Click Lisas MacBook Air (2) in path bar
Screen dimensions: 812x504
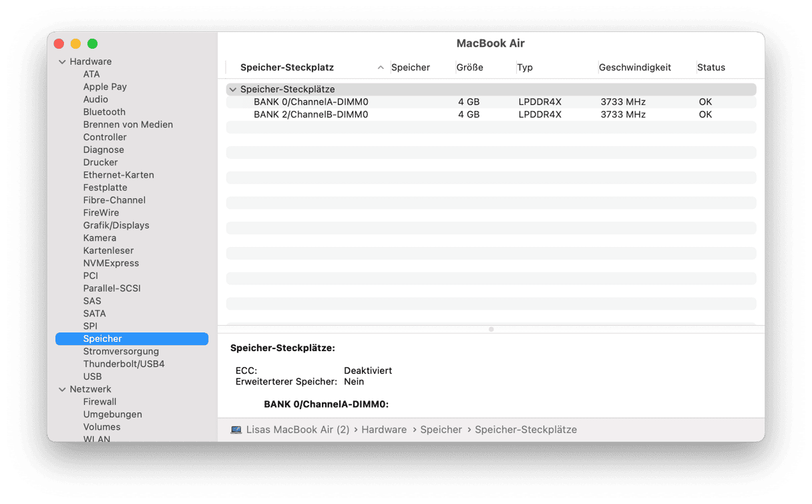click(x=298, y=430)
